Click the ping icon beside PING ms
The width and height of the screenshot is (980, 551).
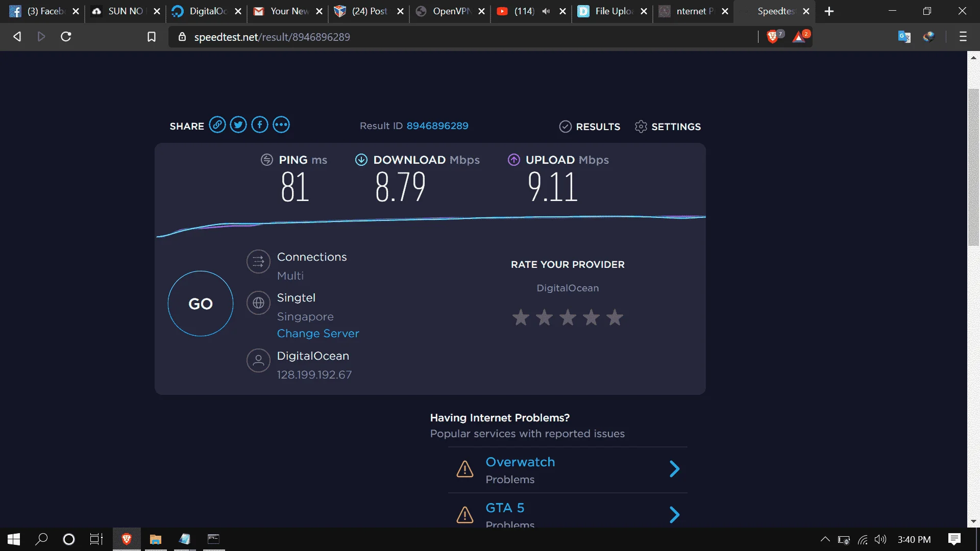point(267,160)
